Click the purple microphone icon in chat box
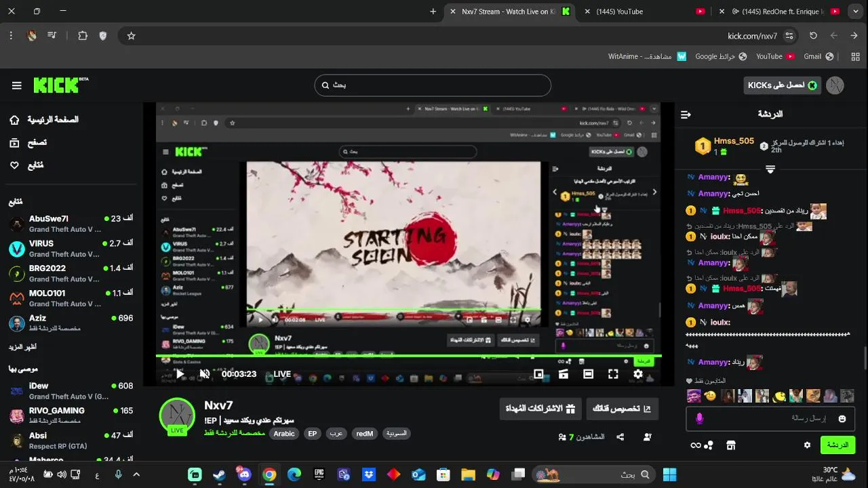 (x=700, y=419)
